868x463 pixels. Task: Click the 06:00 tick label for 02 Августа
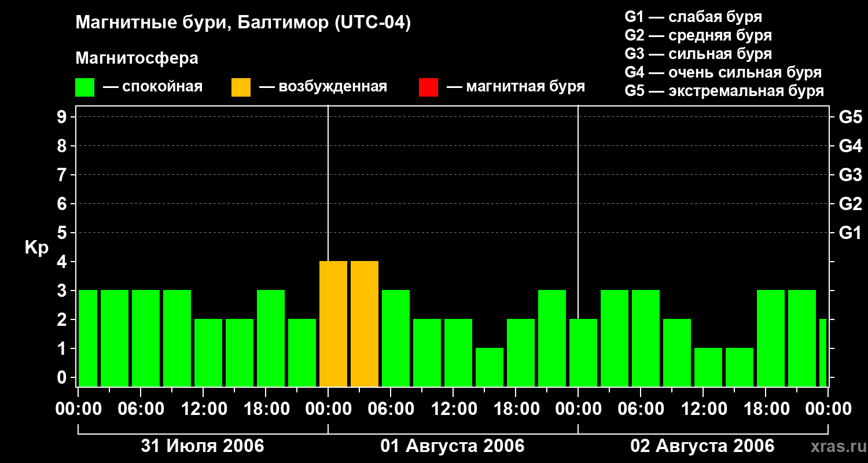pyautogui.click(x=641, y=409)
